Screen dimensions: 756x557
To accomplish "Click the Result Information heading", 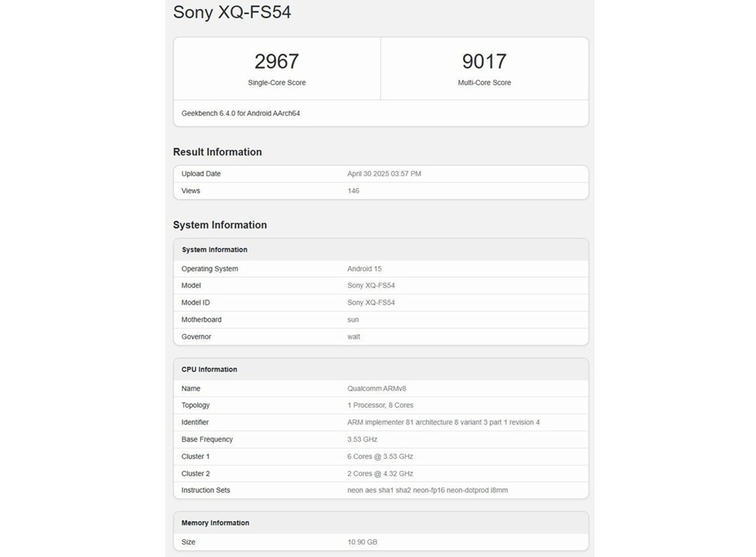I will tap(218, 152).
